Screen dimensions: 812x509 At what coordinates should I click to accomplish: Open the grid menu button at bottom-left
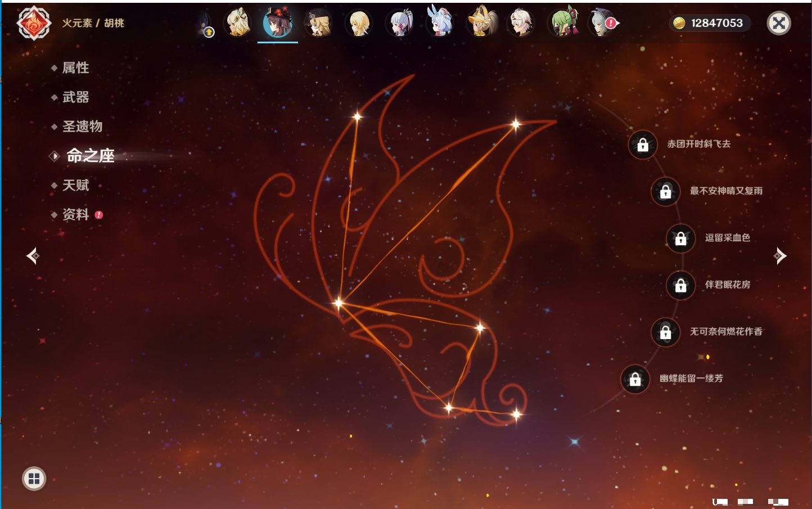[34, 479]
